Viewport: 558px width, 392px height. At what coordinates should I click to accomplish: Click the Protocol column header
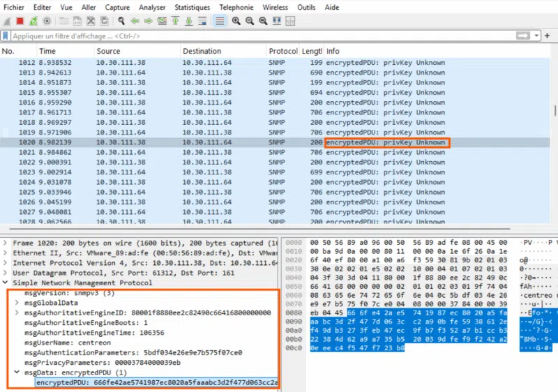(x=282, y=52)
